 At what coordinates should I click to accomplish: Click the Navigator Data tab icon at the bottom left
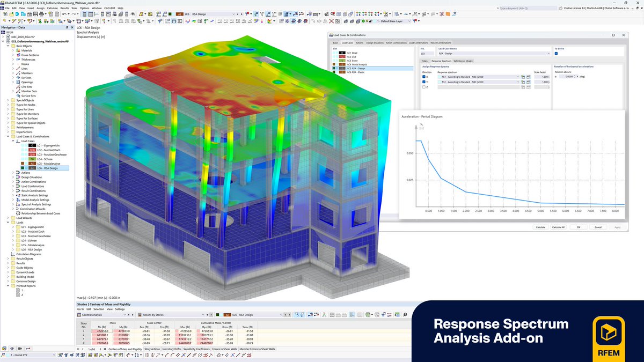click(5, 349)
